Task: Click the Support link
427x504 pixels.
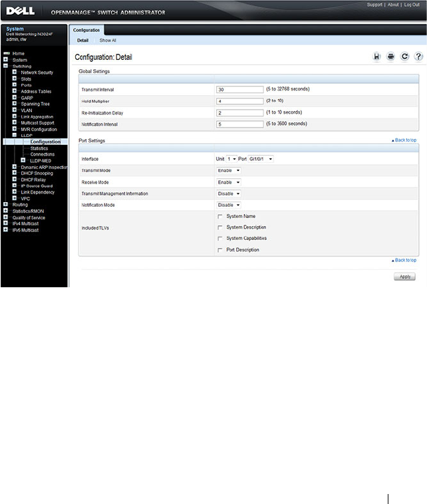Action: [374, 5]
